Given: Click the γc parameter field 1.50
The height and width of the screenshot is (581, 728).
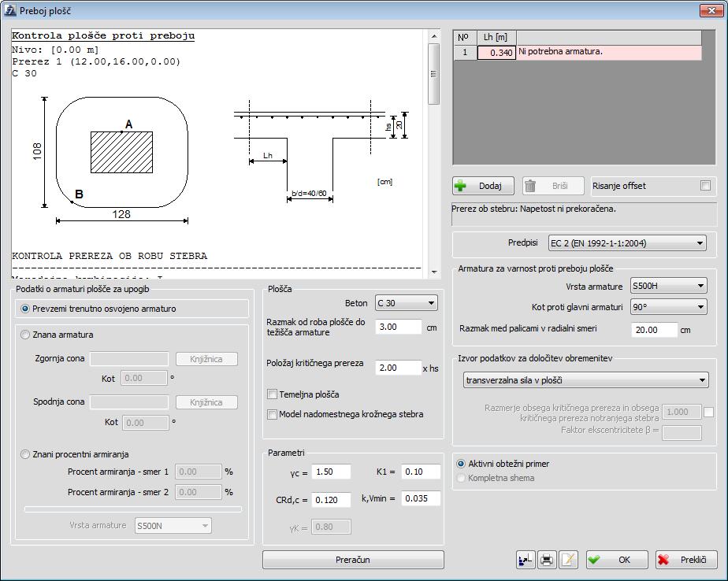Looking at the screenshot, I should click(x=331, y=472).
